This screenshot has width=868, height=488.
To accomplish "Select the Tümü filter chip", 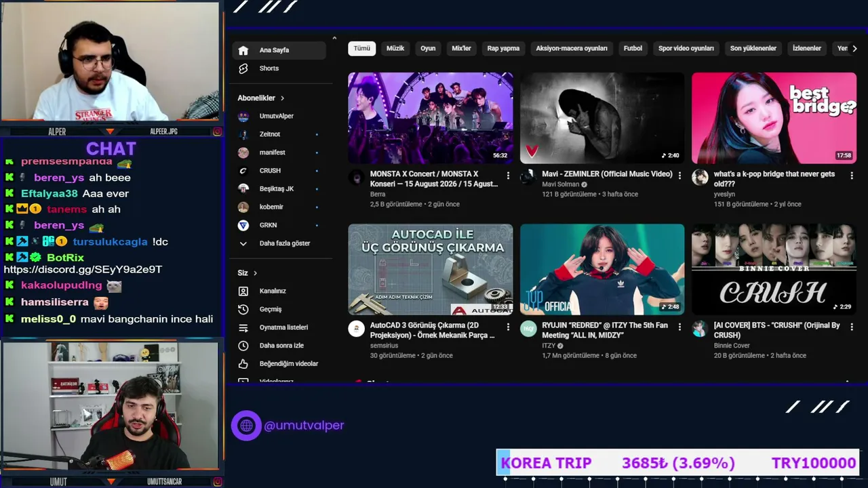I will (x=362, y=49).
